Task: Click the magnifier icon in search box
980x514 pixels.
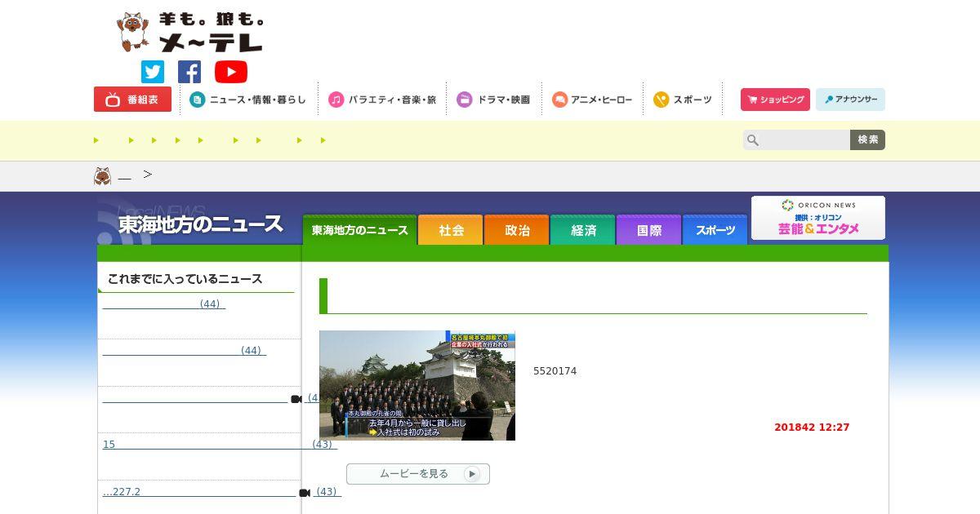Action: [753, 140]
